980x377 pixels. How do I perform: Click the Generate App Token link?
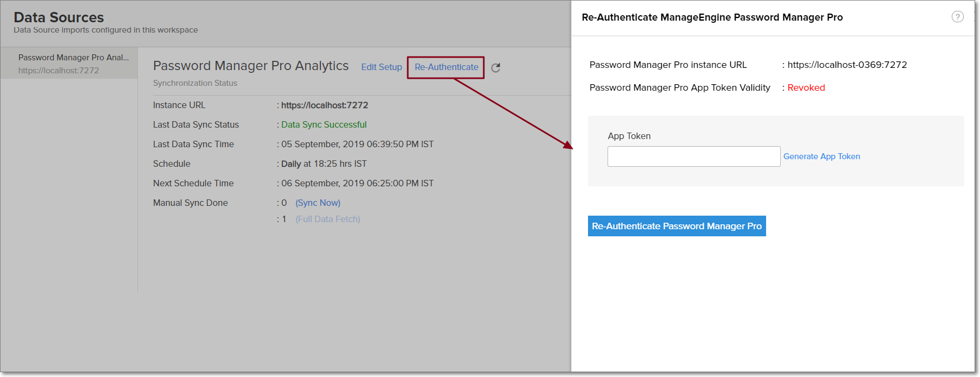(821, 156)
